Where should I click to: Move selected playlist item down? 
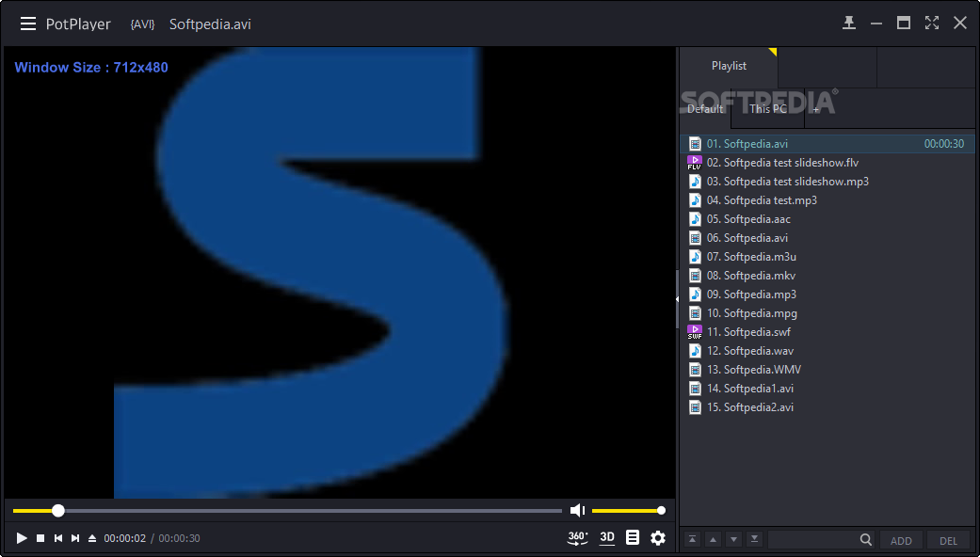(x=733, y=539)
